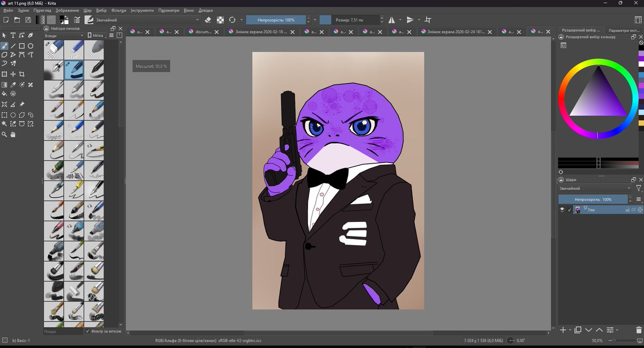
Task: Save the document via toolbar icon
Action: 28,20
